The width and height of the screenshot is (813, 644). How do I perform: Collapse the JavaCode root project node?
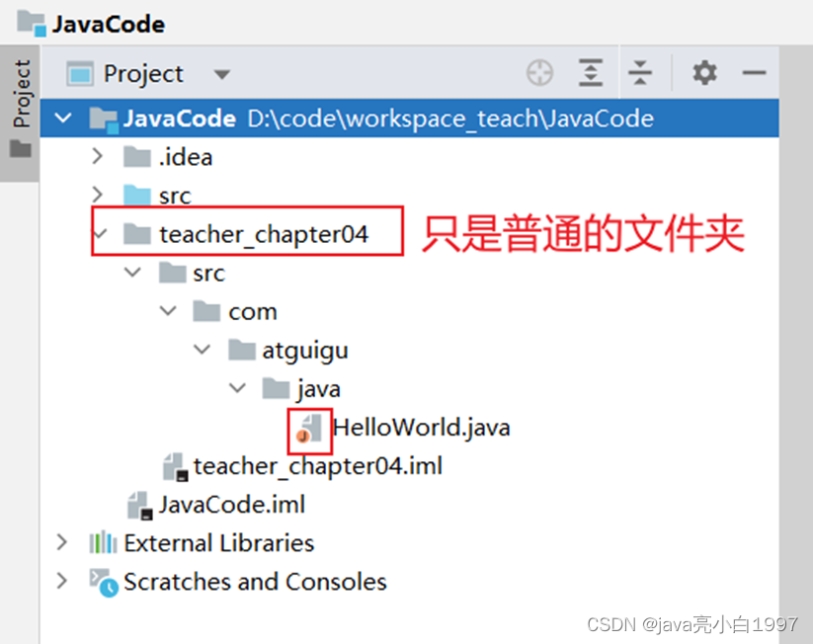[x=63, y=118]
